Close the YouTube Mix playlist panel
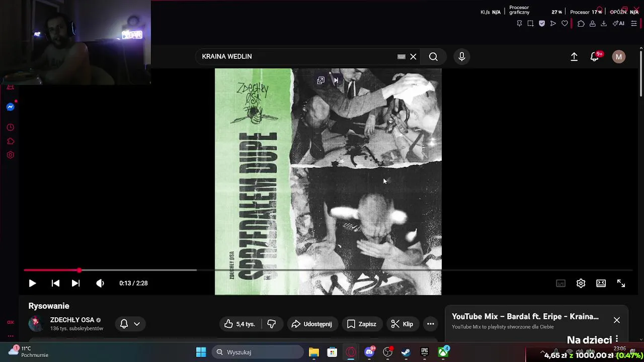 (x=617, y=320)
